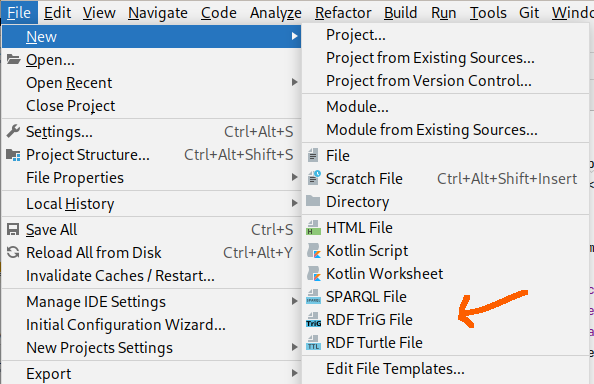594x384 pixels.
Task: Select Invalidate Caches / Restart...
Action: pos(152,276)
